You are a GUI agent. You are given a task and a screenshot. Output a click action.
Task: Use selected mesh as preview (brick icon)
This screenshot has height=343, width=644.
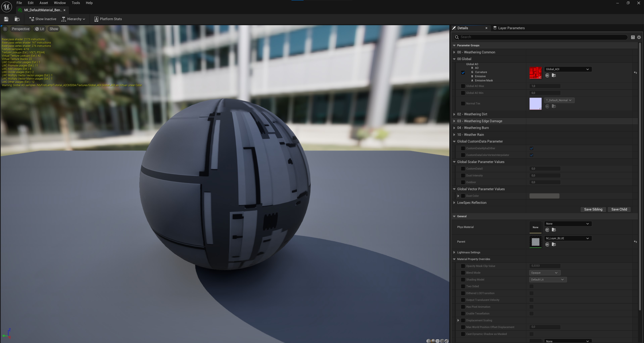coord(447,341)
